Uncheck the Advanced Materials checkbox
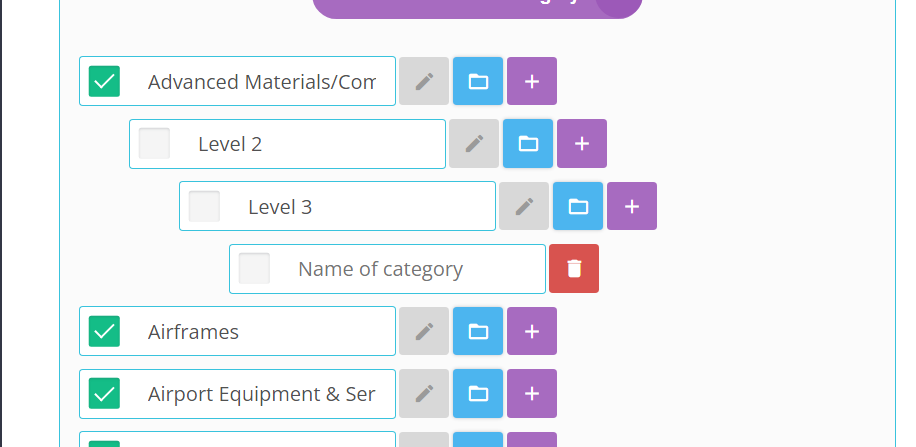Image resolution: width=916 pixels, height=447 pixels. (104, 81)
